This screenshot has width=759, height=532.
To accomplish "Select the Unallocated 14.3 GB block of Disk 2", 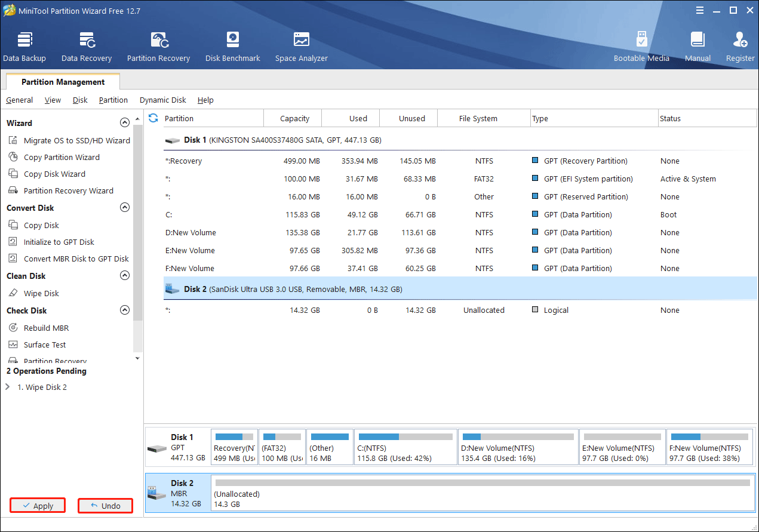I will [483, 493].
